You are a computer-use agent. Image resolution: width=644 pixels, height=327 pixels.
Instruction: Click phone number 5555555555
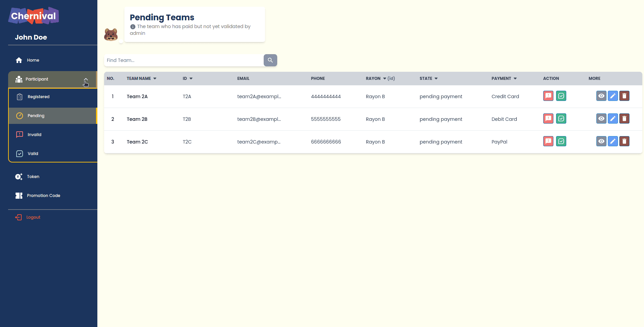[x=326, y=119]
